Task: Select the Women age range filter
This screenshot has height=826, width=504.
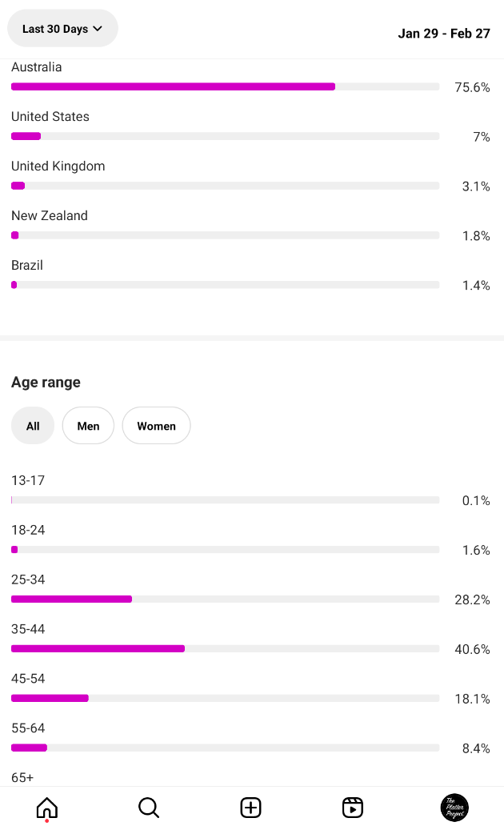Action: point(157,426)
